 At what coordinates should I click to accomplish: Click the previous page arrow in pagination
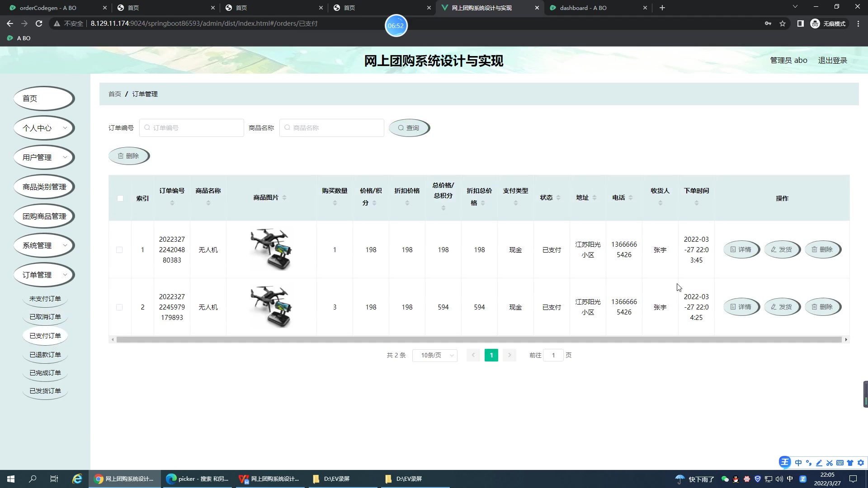point(473,355)
